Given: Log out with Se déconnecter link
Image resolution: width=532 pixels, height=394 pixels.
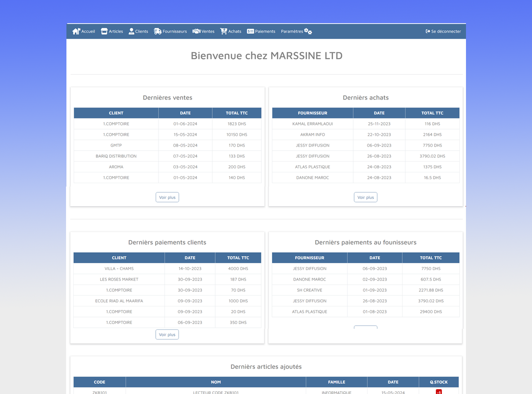Looking at the screenshot, I should coord(446,31).
